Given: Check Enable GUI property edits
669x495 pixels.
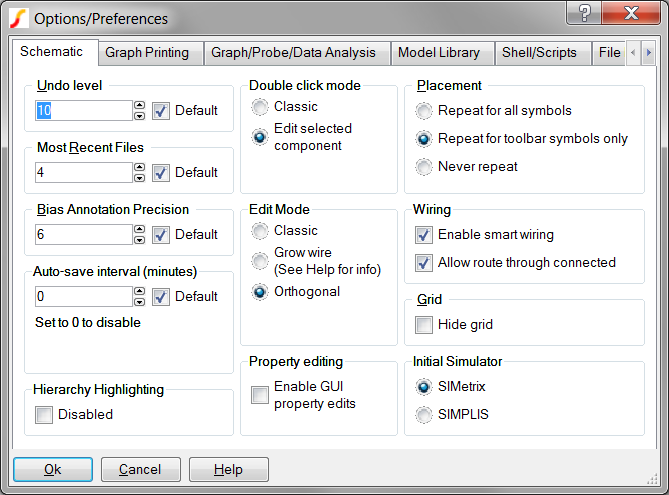Looking at the screenshot, I should (x=260, y=395).
